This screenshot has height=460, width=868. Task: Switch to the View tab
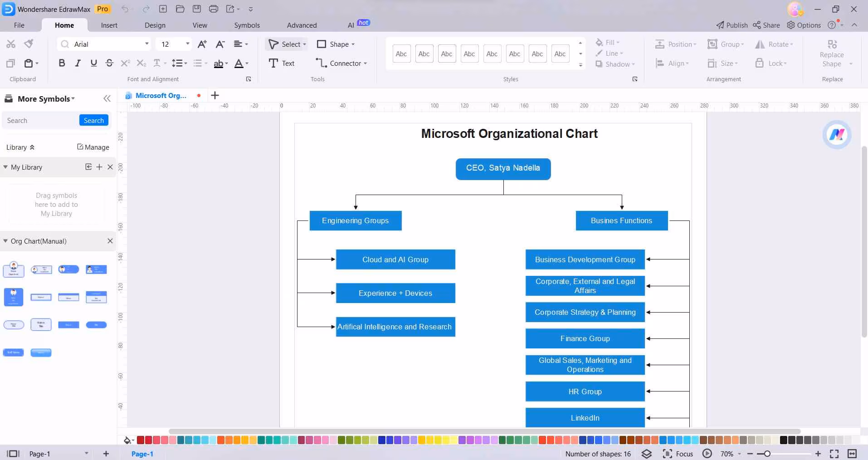click(200, 25)
